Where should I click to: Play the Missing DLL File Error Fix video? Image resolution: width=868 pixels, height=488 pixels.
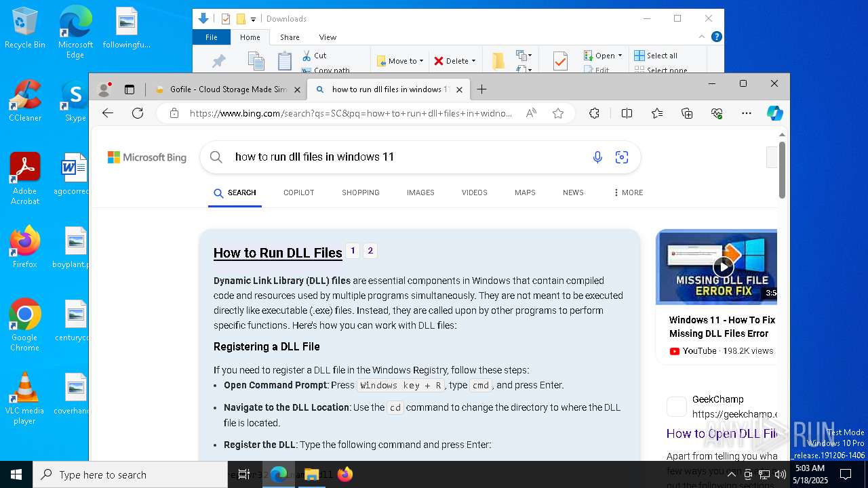coord(723,266)
